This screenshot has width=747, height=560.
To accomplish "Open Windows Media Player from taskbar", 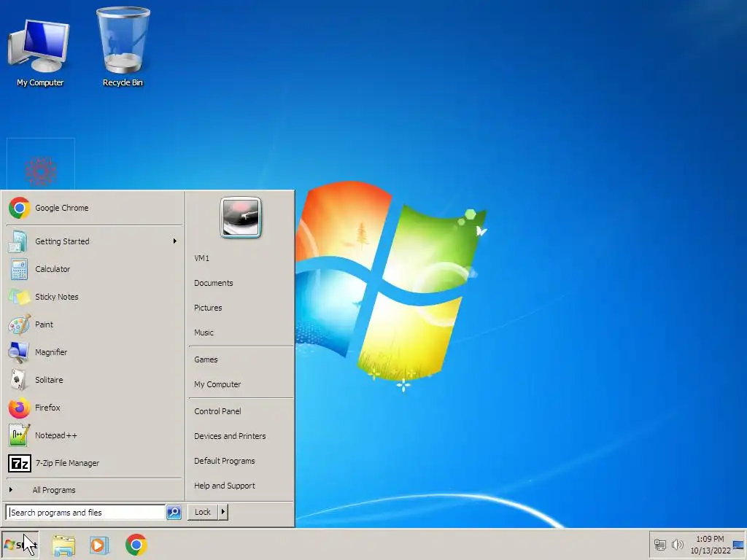I will point(99,545).
